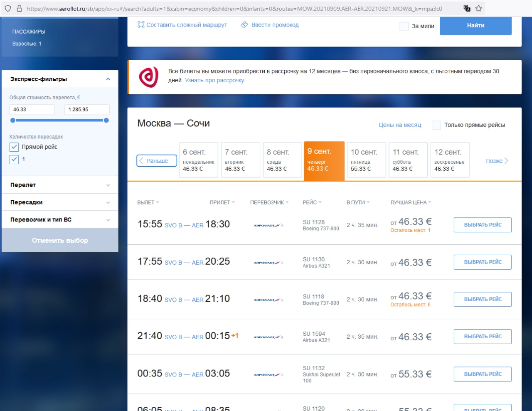Expand the Перелёт filter section

[60, 185]
